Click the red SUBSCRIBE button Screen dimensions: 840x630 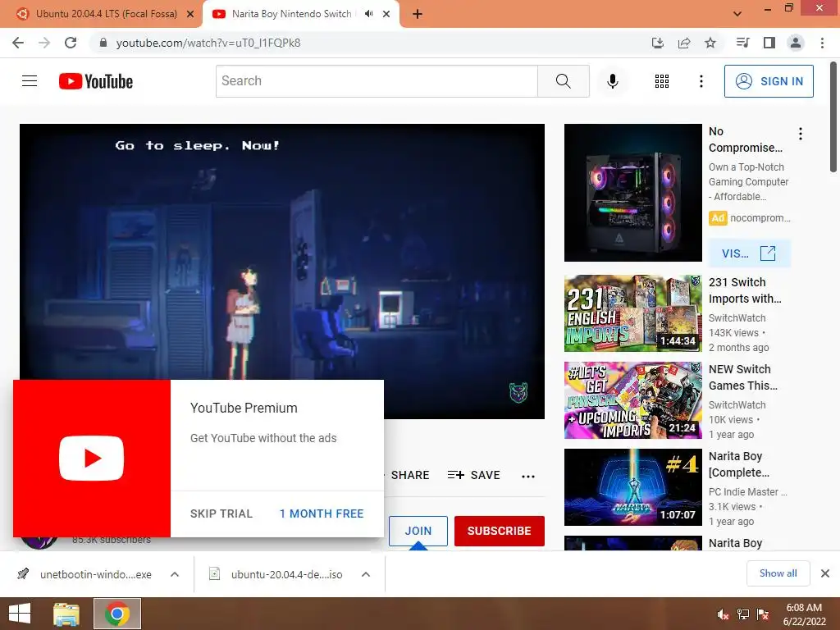(x=500, y=531)
